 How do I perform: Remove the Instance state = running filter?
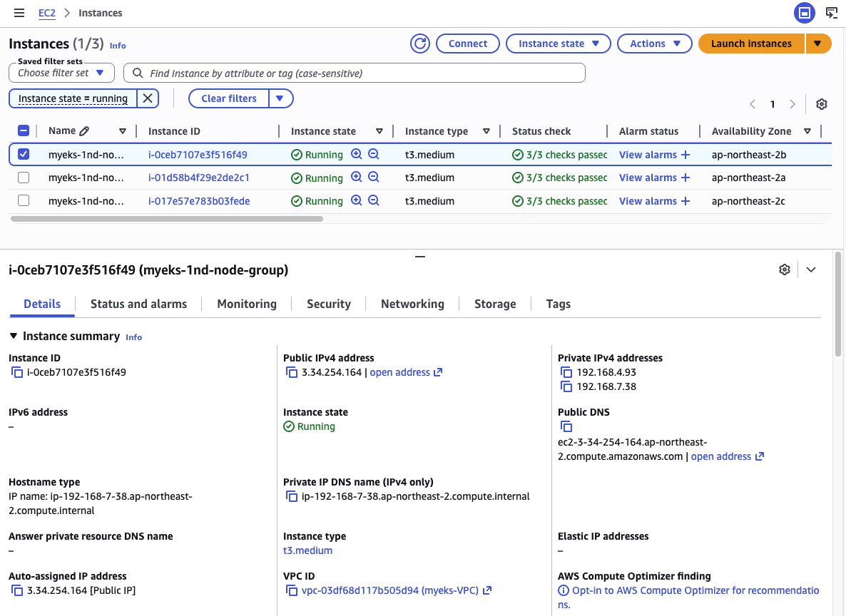(147, 98)
